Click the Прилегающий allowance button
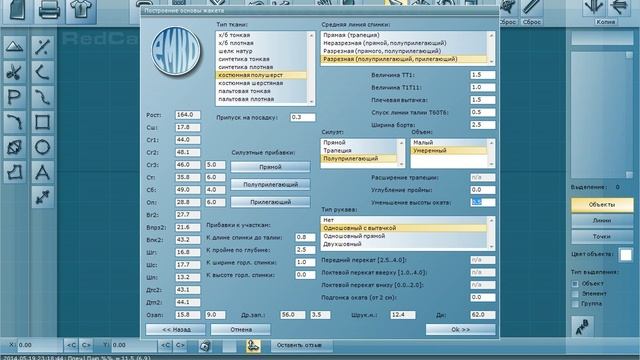640x360 pixels. pos(270,202)
